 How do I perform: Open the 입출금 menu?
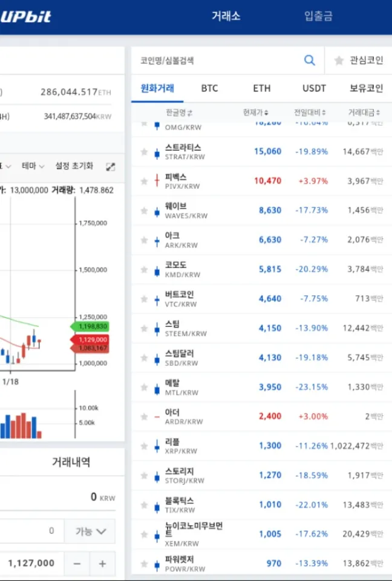pos(318,16)
